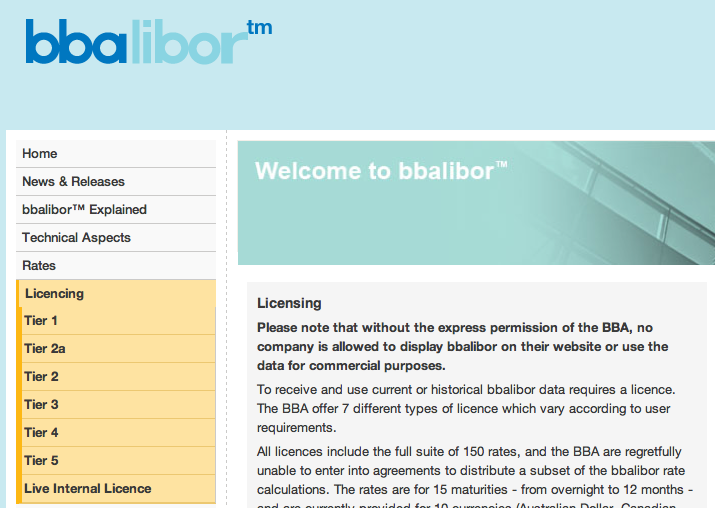
Task: Open the Rates section
Action: click(x=116, y=265)
